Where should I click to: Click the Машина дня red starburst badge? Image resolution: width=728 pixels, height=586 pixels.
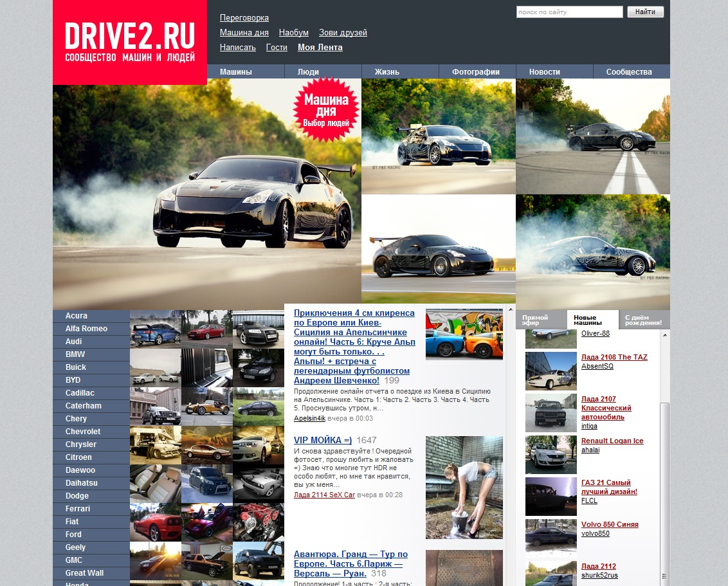coord(326,111)
